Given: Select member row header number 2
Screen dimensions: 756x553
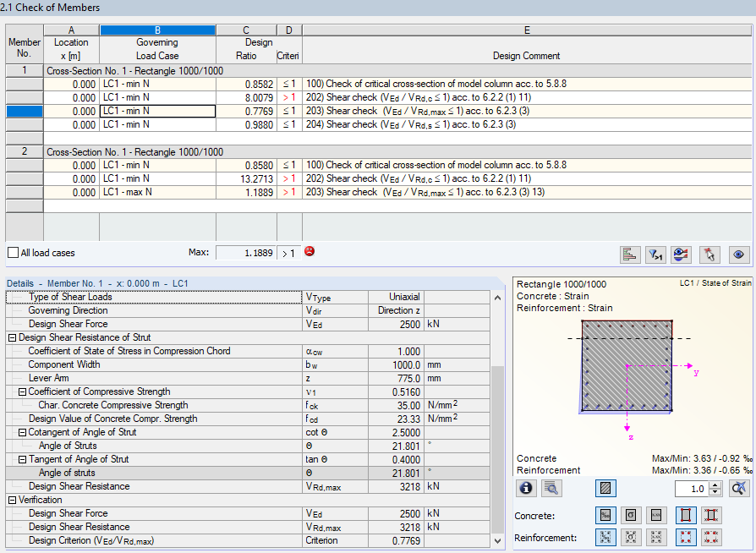Looking at the screenshot, I should (x=25, y=151).
